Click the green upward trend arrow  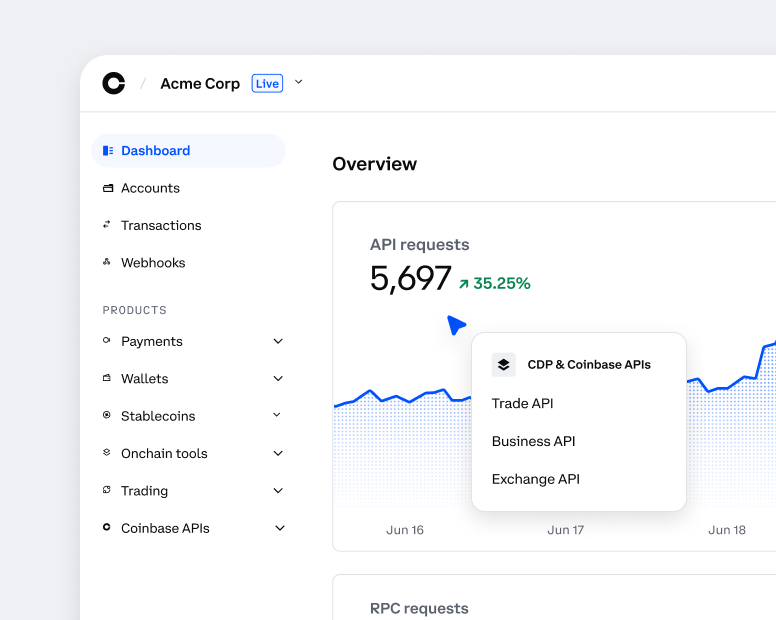[463, 284]
